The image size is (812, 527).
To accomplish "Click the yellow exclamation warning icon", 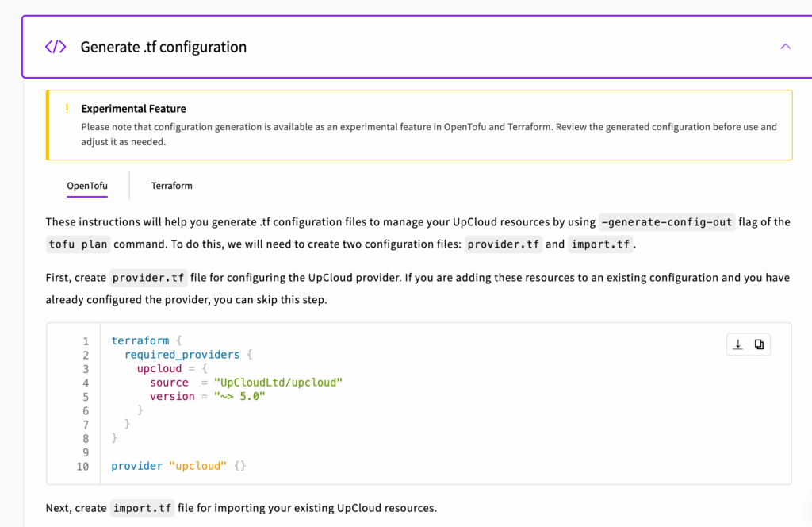I will click(67, 108).
